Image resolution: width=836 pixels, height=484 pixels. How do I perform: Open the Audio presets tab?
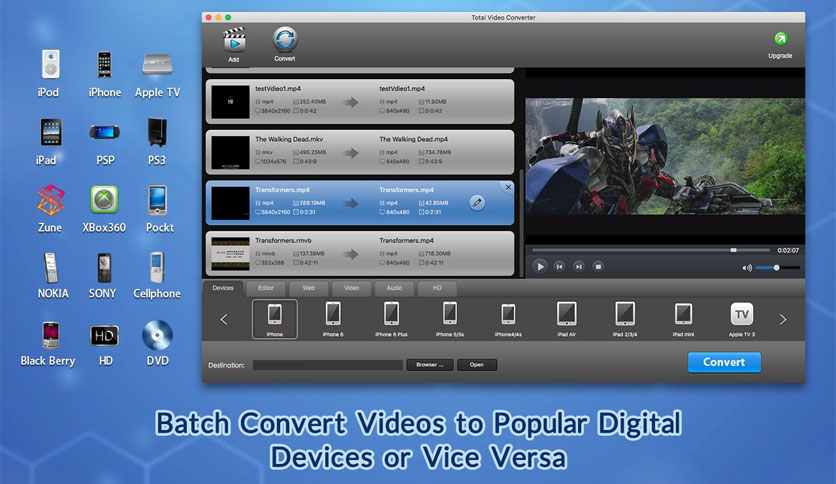[395, 288]
